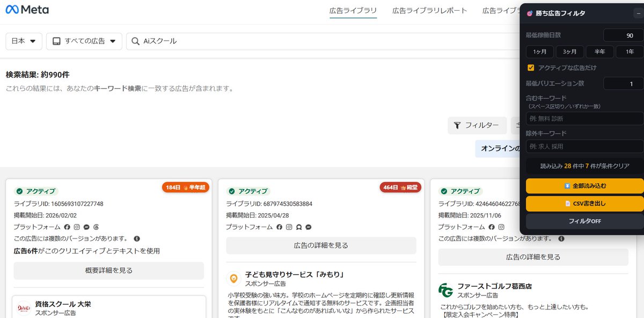Viewport: 644px width, 318px height.
Task: Click 広告の詳細を見る in the ファーストゴルフ card
Action: (533, 257)
